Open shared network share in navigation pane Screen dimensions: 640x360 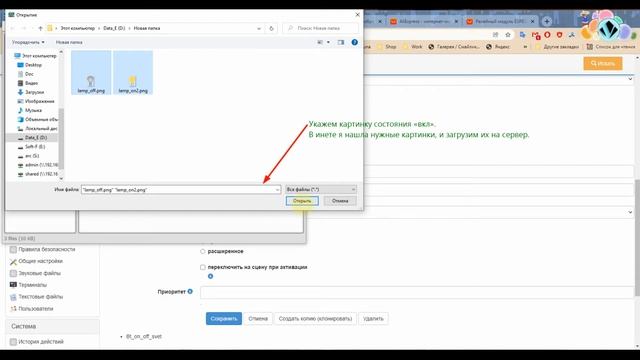(x=38, y=174)
